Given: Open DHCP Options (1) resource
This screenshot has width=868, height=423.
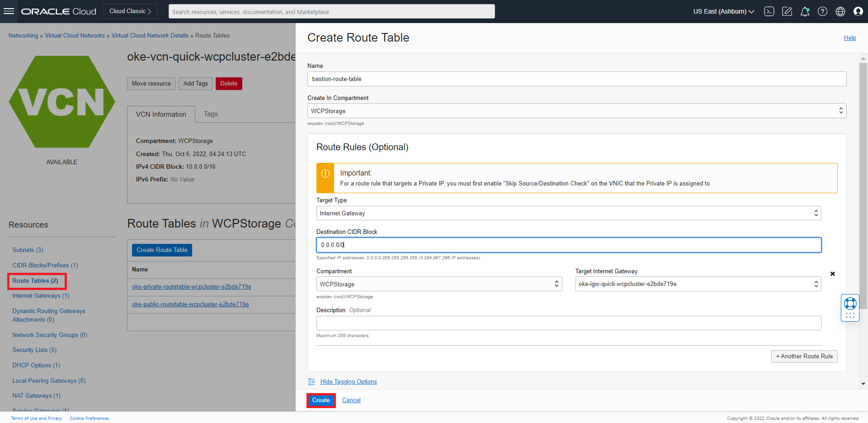Looking at the screenshot, I should click(x=36, y=365).
